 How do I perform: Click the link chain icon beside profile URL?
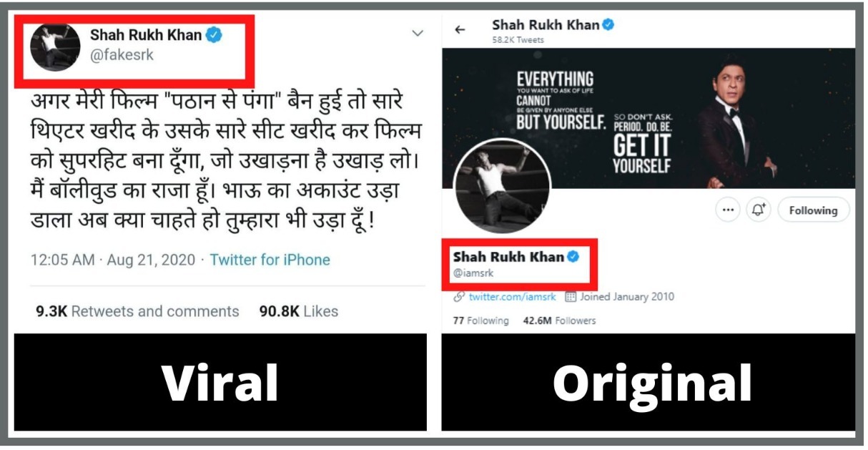(459, 296)
